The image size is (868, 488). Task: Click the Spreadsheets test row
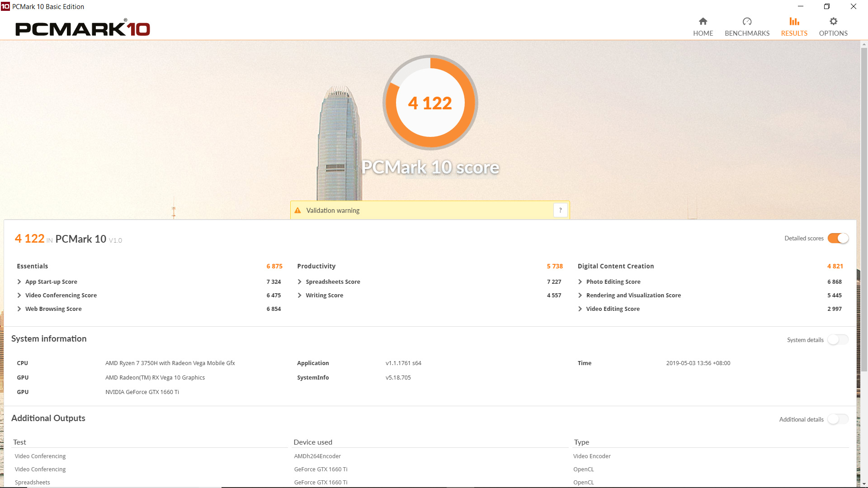(x=32, y=482)
